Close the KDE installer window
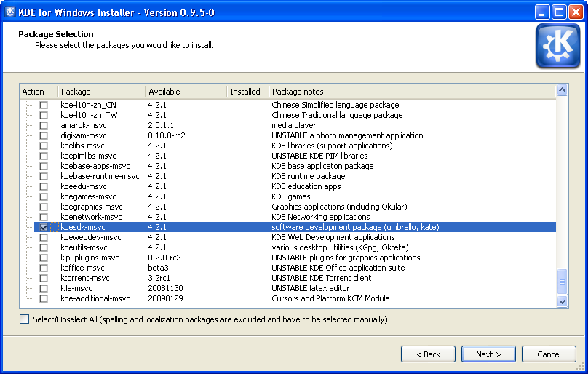 click(576, 12)
